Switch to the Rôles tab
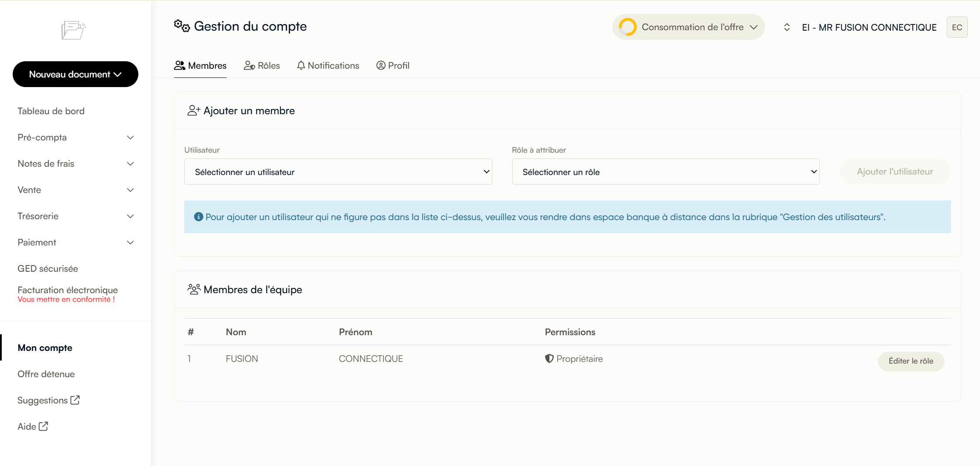The image size is (980, 466). coord(262,66)
